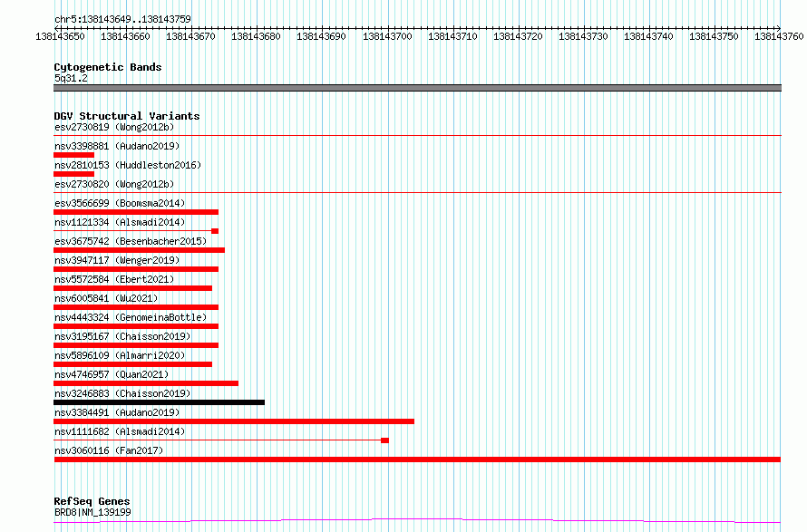807x532 pixels.
Task: Open variant nsv3195167 (Chaisson2019) label
Action: (x=122, y=336)
